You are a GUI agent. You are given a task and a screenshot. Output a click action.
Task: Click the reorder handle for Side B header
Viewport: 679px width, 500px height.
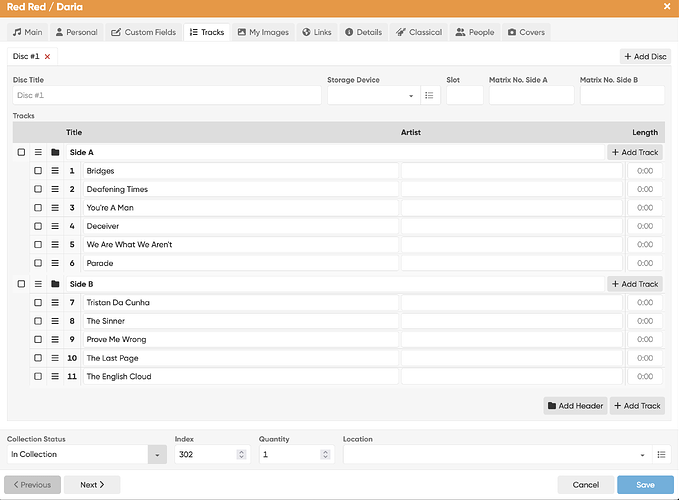coord(38,284)
